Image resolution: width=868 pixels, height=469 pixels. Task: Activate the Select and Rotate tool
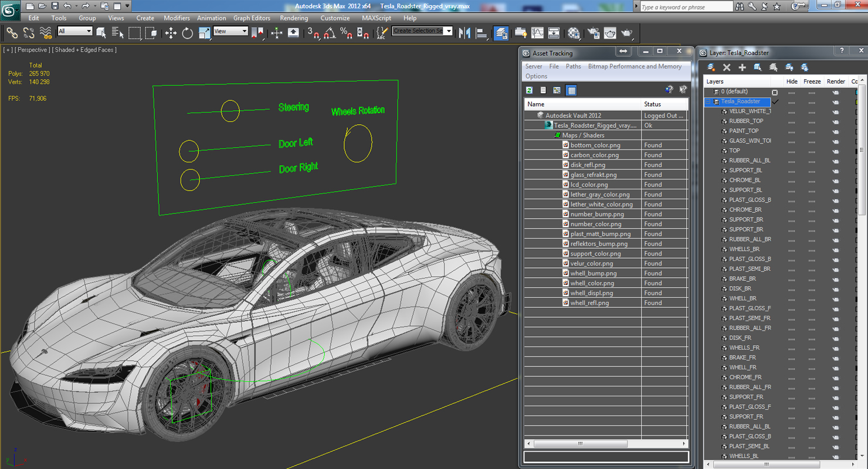[187, 33]
